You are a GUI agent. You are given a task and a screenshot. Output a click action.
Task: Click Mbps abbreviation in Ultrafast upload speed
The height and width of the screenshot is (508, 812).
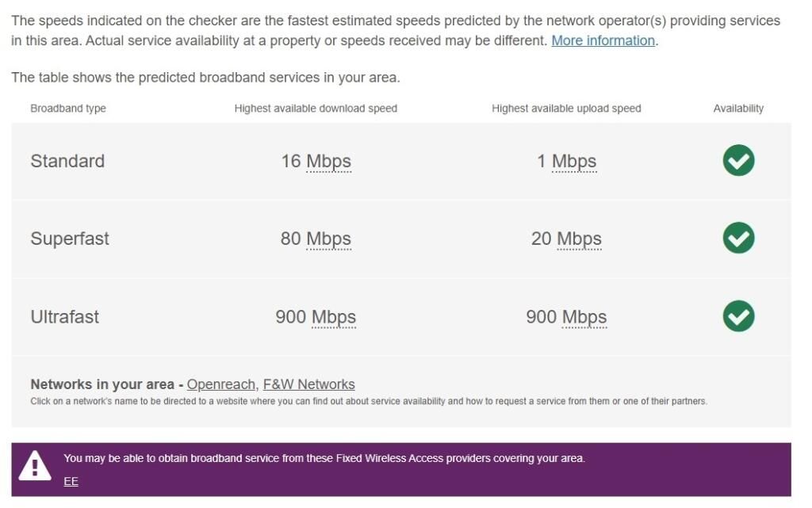pos(584,317)
